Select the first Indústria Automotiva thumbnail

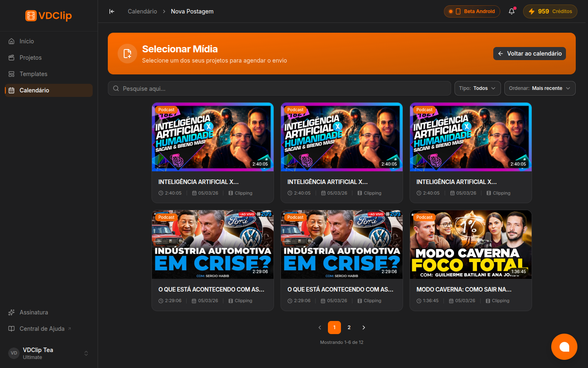(x=213, y=245)
